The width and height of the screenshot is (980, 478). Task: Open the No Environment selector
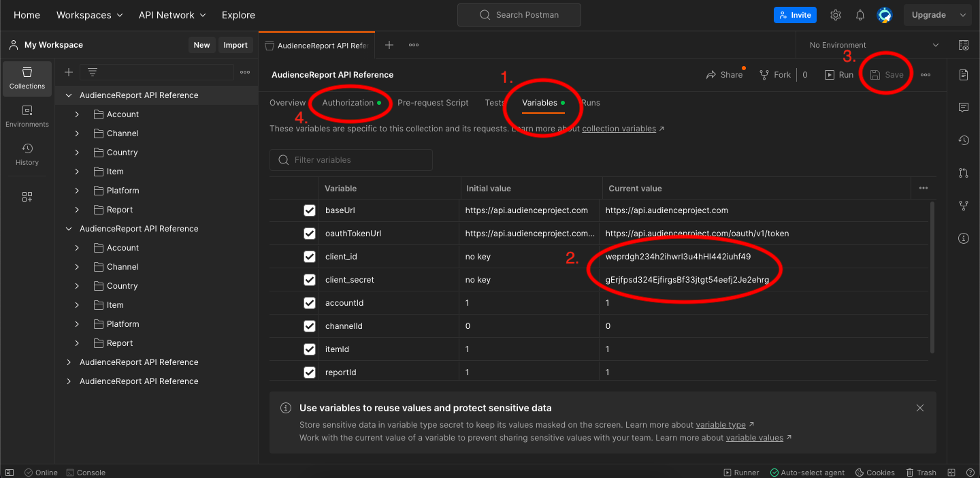pos(874,45)
